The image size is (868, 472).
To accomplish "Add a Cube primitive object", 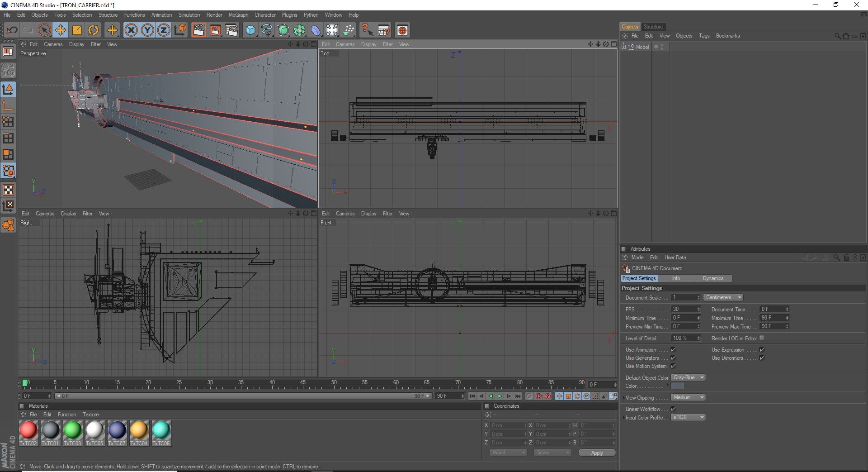I will pos(250,30).
